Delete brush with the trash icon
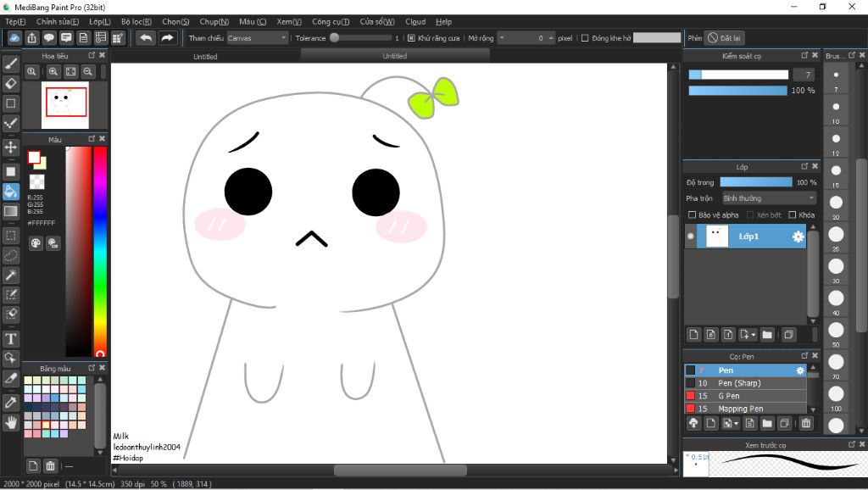This screenshot has height=490, width=868. point(806,424)
